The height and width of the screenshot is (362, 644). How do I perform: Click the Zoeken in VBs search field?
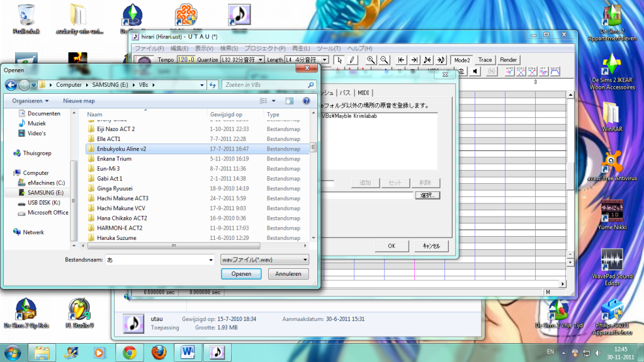point(264,84)
